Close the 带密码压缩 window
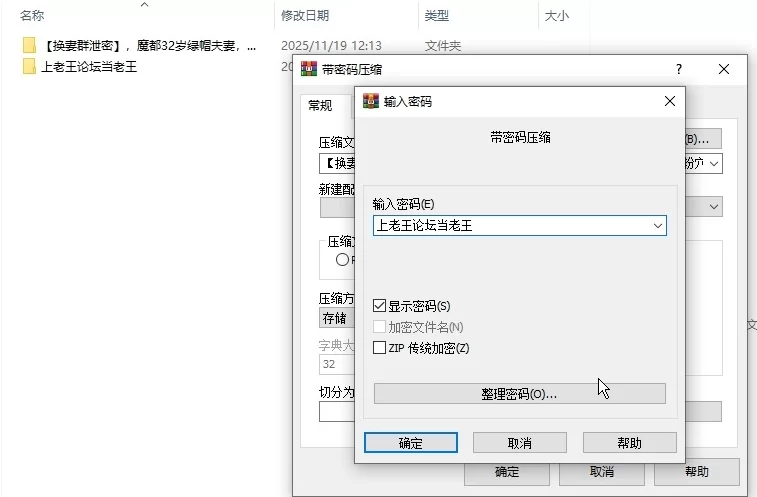The image size is (757, 497). (724, 69)
